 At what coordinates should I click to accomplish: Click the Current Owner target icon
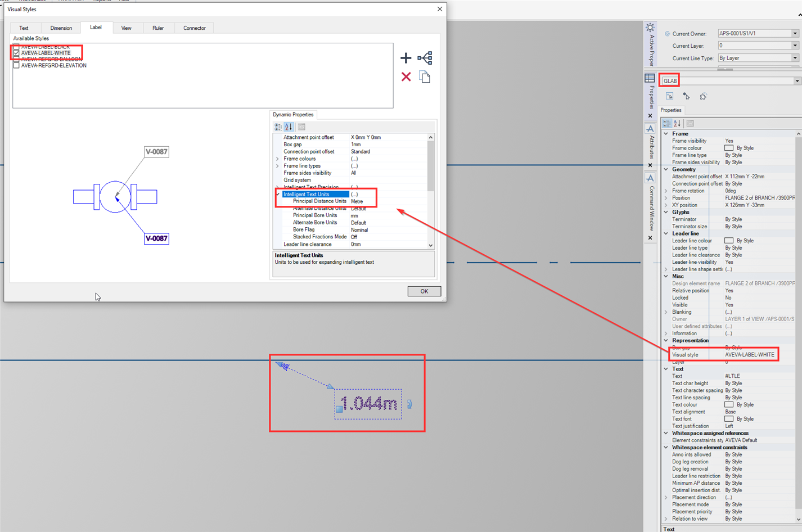668,34
